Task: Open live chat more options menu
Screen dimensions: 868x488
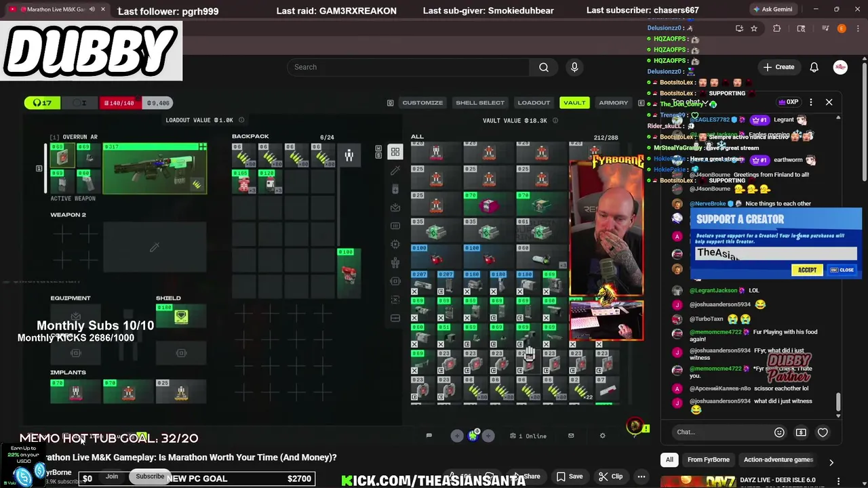Action: 811,102
